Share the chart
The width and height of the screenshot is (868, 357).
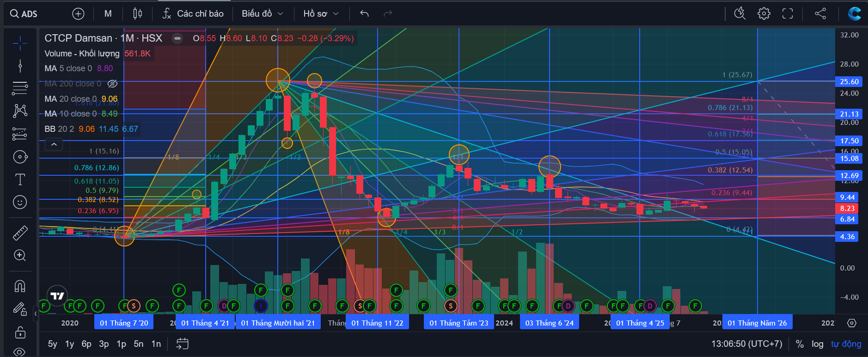820,14
